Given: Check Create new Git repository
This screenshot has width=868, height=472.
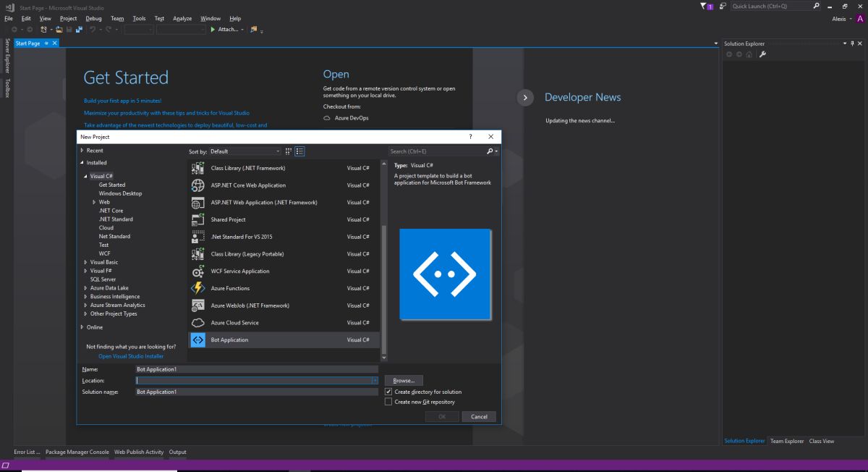Looking at the screenshot, I should [x=388, y=402].
